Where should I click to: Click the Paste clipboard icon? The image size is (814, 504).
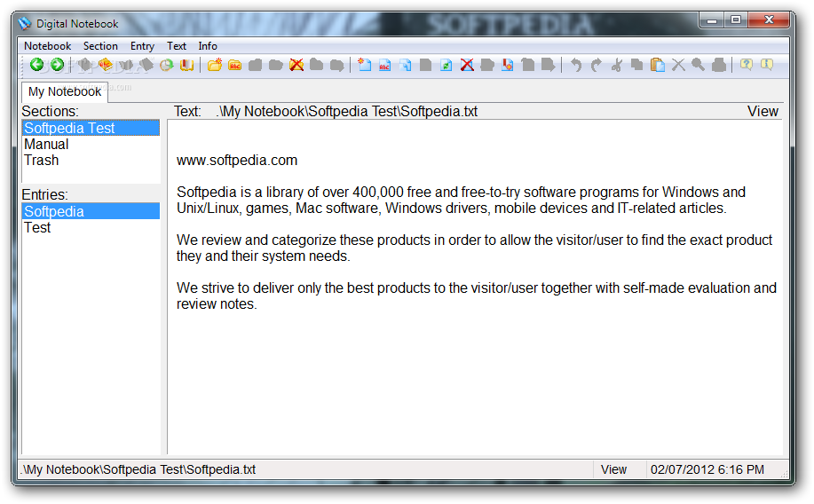coord(658,65)
